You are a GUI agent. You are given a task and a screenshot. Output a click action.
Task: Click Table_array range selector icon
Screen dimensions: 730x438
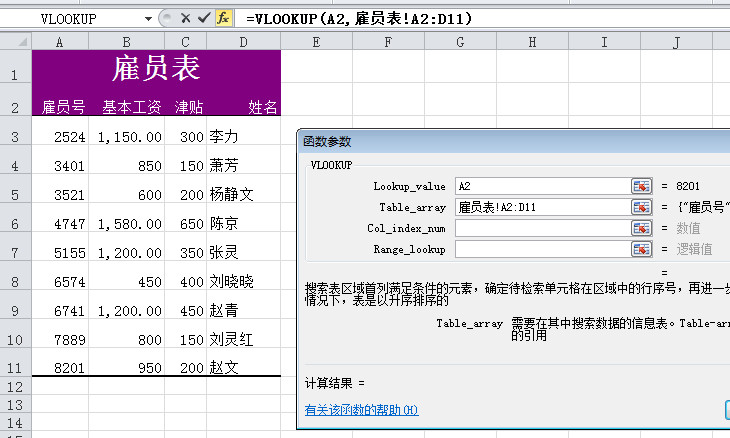[641, 207]
